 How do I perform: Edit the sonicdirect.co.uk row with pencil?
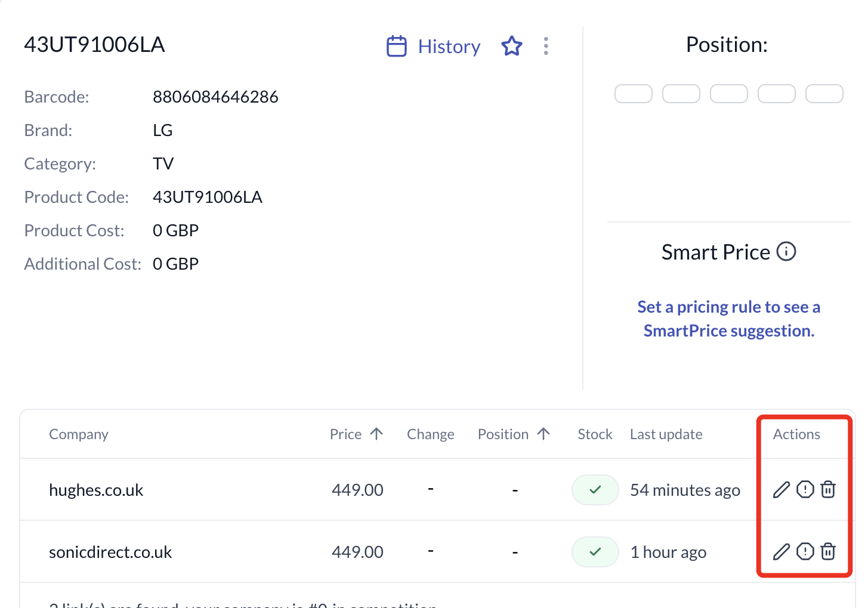tap(781, 552)
